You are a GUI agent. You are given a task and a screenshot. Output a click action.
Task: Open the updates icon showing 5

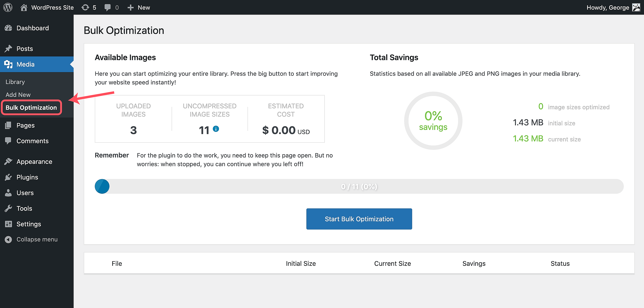point(86,7)
